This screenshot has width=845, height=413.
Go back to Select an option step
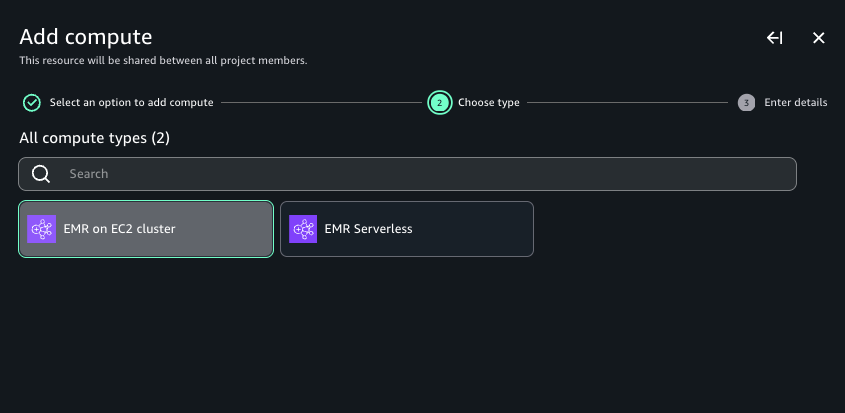[x=131, y=102]
